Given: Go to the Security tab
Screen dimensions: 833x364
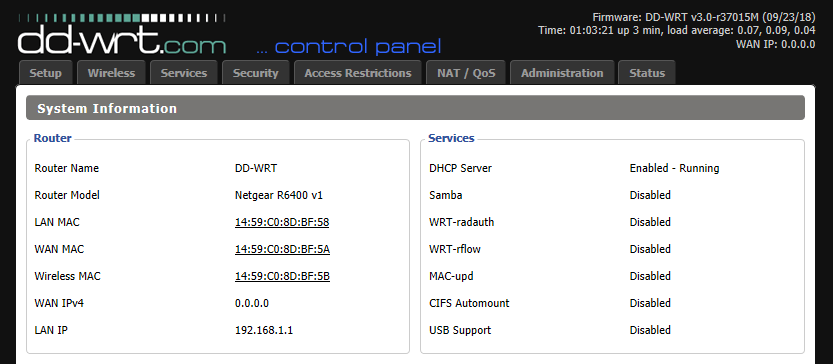Looking at the screenshot, I should (x=256, y=73).
